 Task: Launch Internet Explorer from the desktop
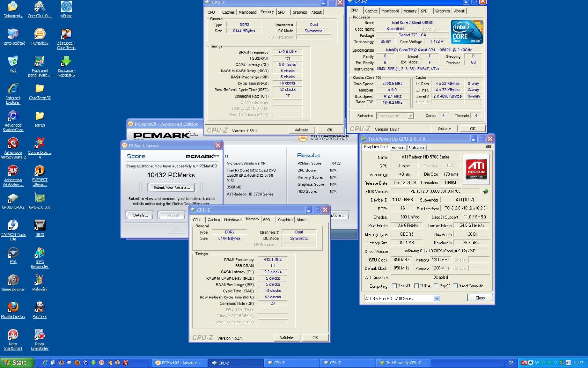pos(13,93)
